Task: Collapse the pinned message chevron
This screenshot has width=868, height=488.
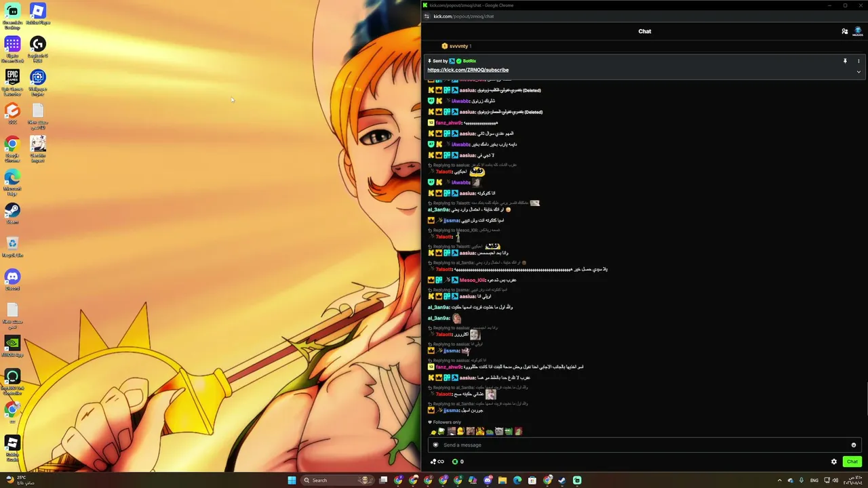Action: (x=859, y=72)
